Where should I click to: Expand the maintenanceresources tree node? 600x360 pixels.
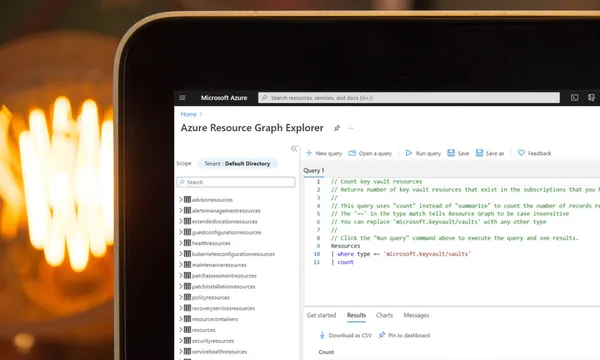181,264
